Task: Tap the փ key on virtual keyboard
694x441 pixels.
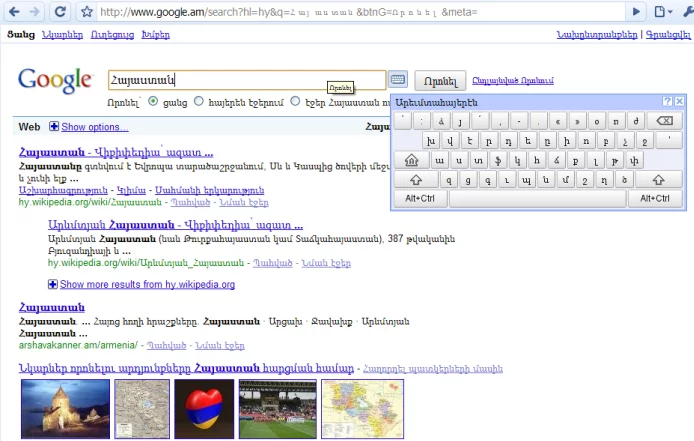Action: 634,160
